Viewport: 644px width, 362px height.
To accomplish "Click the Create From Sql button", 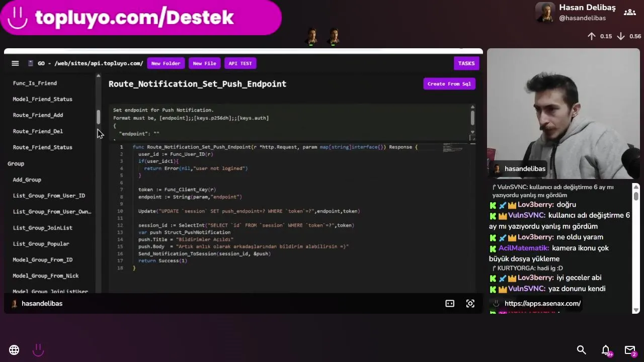I will pyautogui.click(x=449, y=84).
